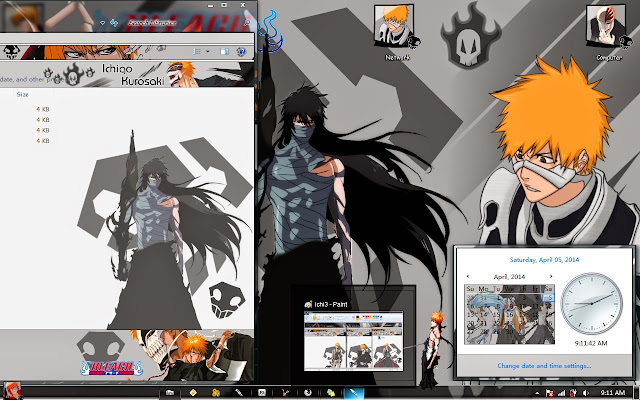Viewport: 640px width, 400px height.
Task: Click the analog clock face
Action: pyautogui.click(x=592, y=303)
